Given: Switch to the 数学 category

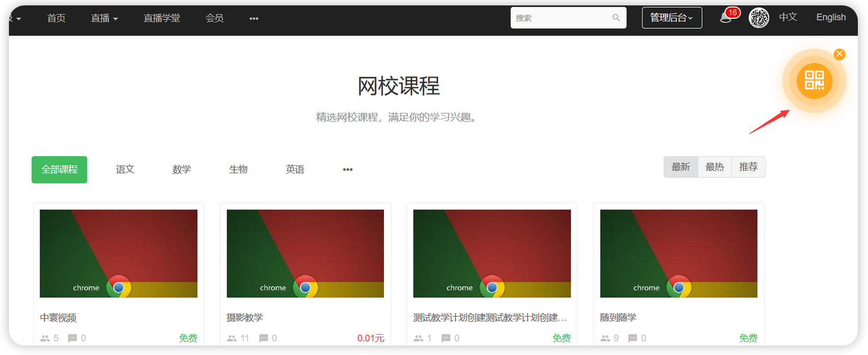Looking at the screenshot, I should [182, 170].
